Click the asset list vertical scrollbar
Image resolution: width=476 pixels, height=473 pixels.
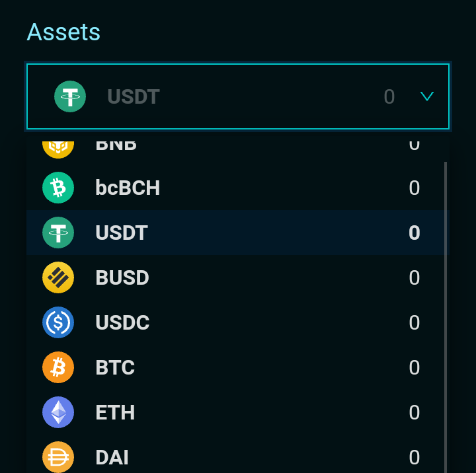click(446, 317)
